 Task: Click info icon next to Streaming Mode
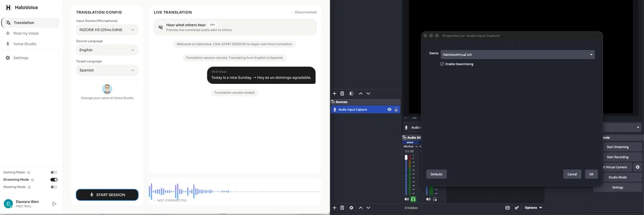33,180
